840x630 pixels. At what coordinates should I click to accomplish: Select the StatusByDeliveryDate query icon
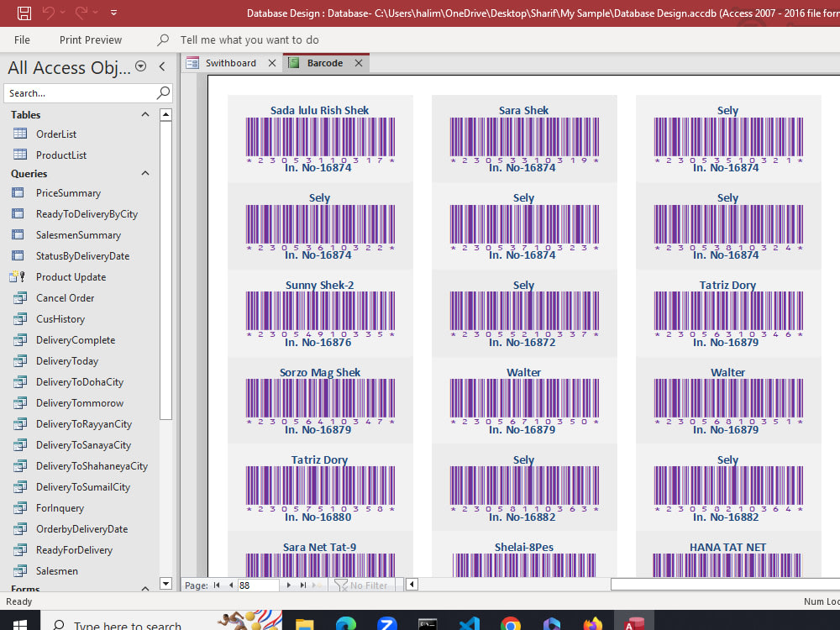(x=18, y=255)
